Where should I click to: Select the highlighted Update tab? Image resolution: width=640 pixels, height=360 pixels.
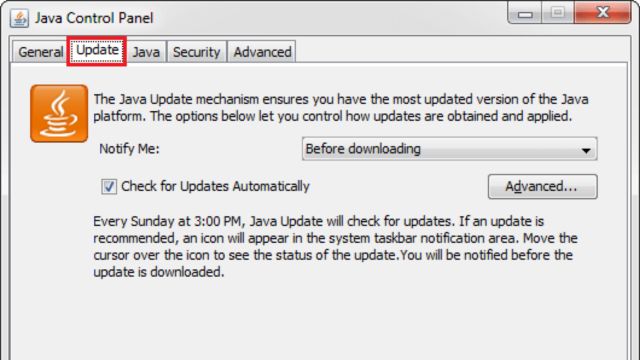coord(97,51)
